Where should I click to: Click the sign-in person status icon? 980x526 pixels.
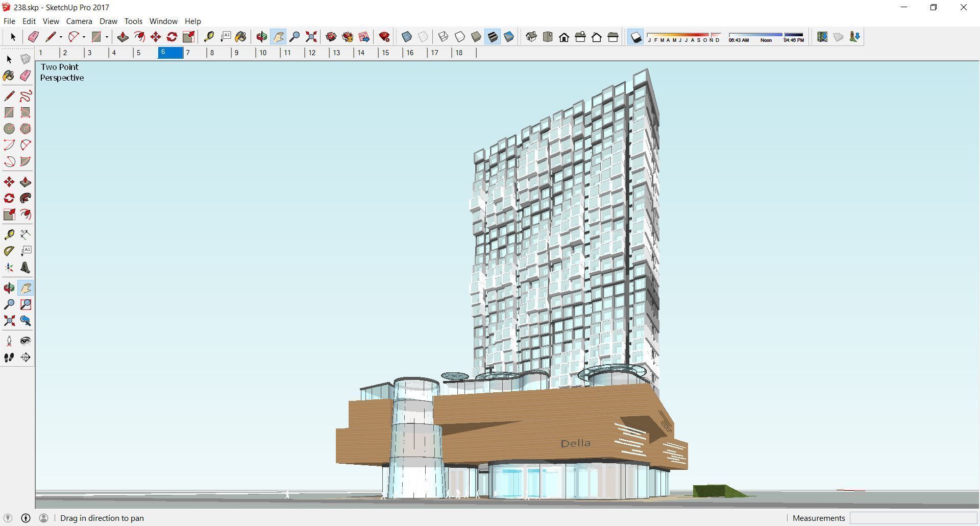pyautogui.click(x=44, y=518)
